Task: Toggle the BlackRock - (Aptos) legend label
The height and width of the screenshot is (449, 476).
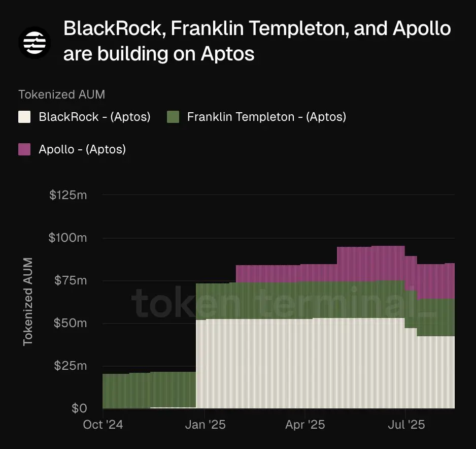Action: (94, 117)
